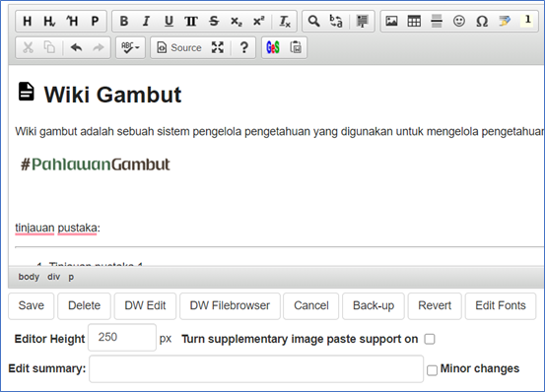This screenshot has height=392, width=545.
Task: Cancel editing
Action: (311, 306)
